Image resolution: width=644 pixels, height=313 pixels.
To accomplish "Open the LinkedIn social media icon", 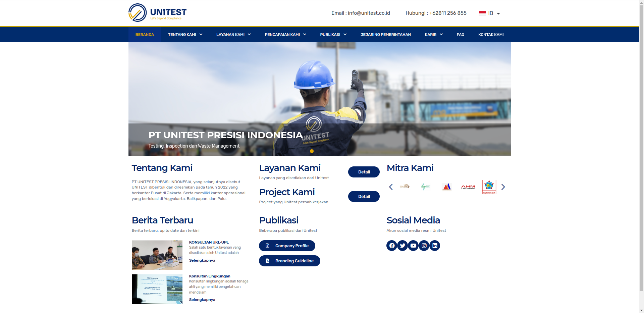I will tap(435, 246).
